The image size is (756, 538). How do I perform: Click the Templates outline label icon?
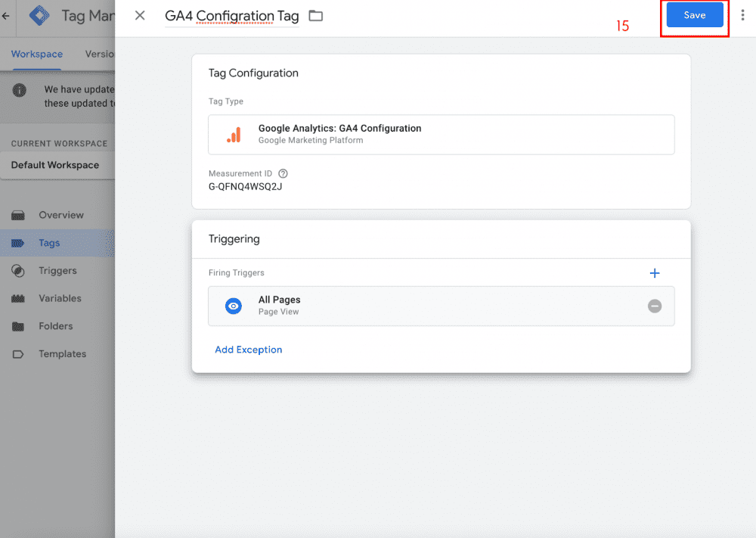tap(18, 355)
